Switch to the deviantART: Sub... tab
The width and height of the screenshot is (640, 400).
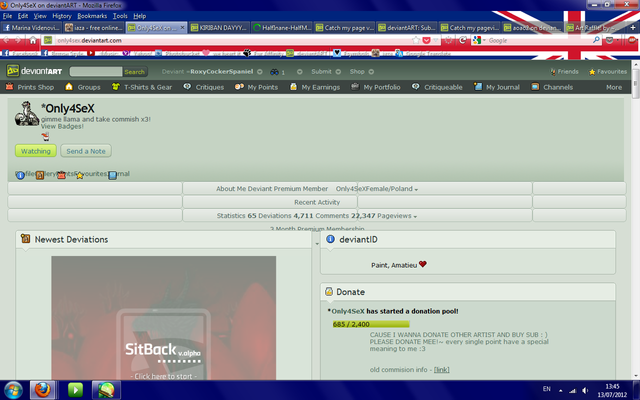[x=406, y=28]
